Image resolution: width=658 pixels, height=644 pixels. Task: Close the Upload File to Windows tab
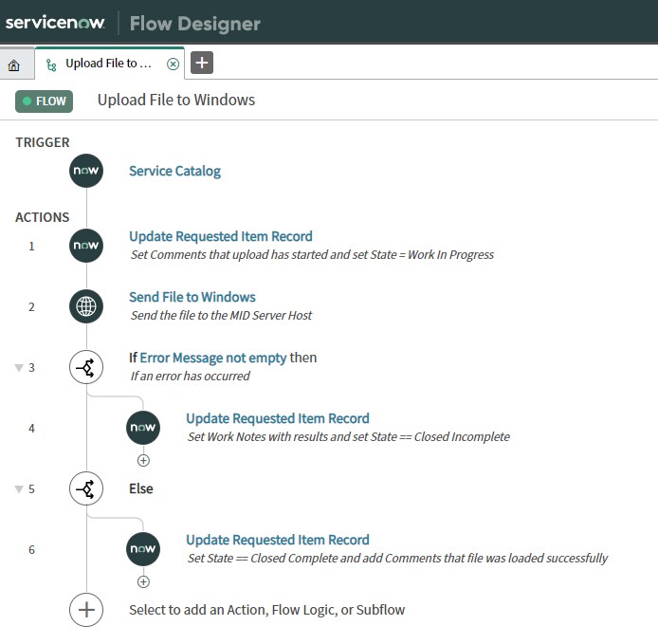pos(173,64)
